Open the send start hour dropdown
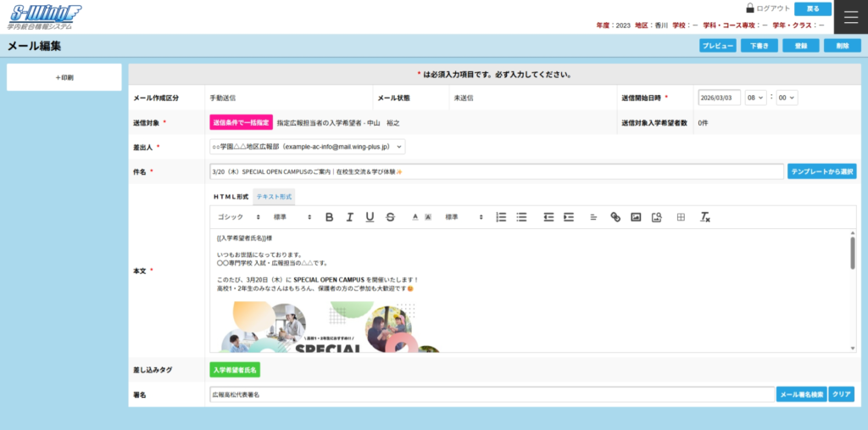Screen dimensions: 868x430 tap(756, 98)
